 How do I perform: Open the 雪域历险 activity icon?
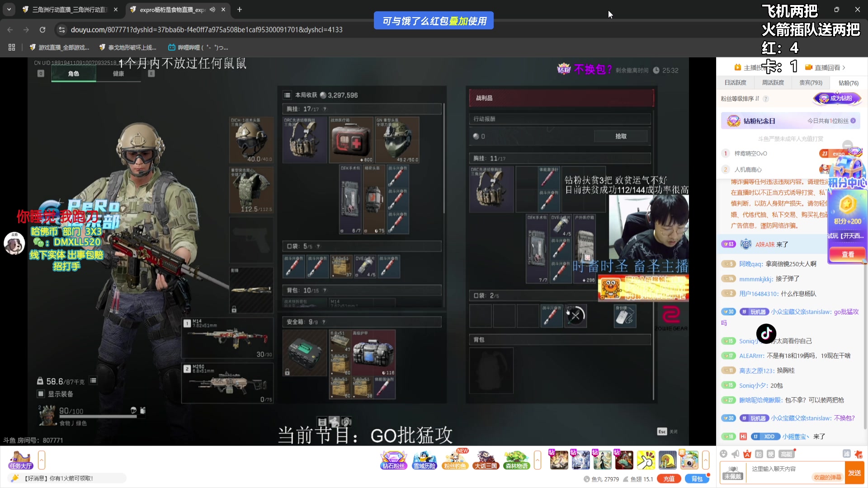(424, 460)
